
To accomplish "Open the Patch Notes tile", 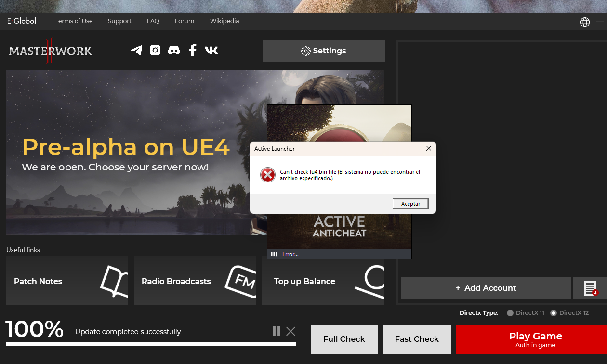I will [x=67, y=281].
